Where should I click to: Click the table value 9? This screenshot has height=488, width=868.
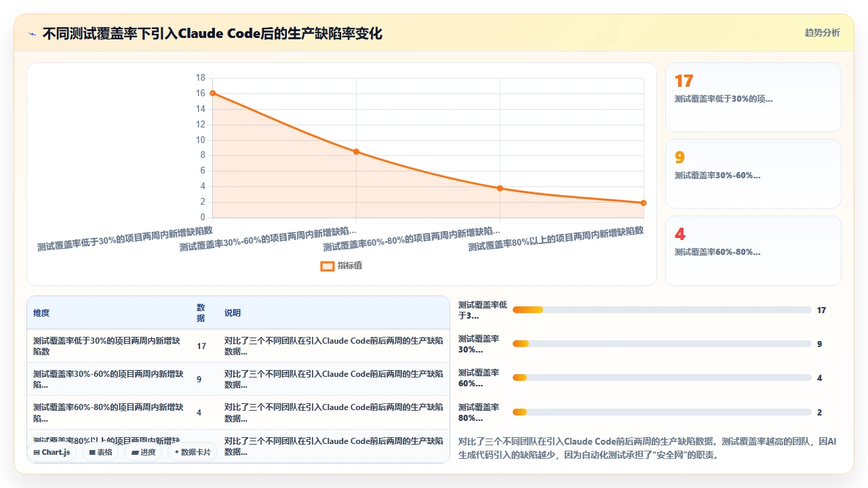(199, 380)
